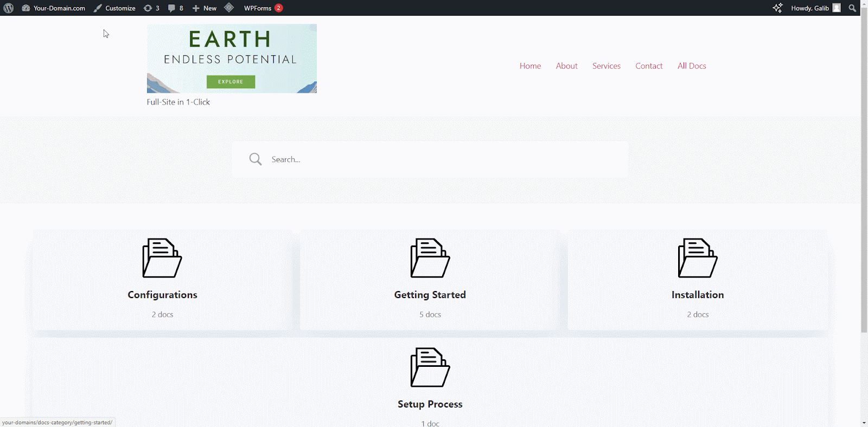Click the WordPress logo icon
This screenshot has width=868, height=427.
coord(9,8)
